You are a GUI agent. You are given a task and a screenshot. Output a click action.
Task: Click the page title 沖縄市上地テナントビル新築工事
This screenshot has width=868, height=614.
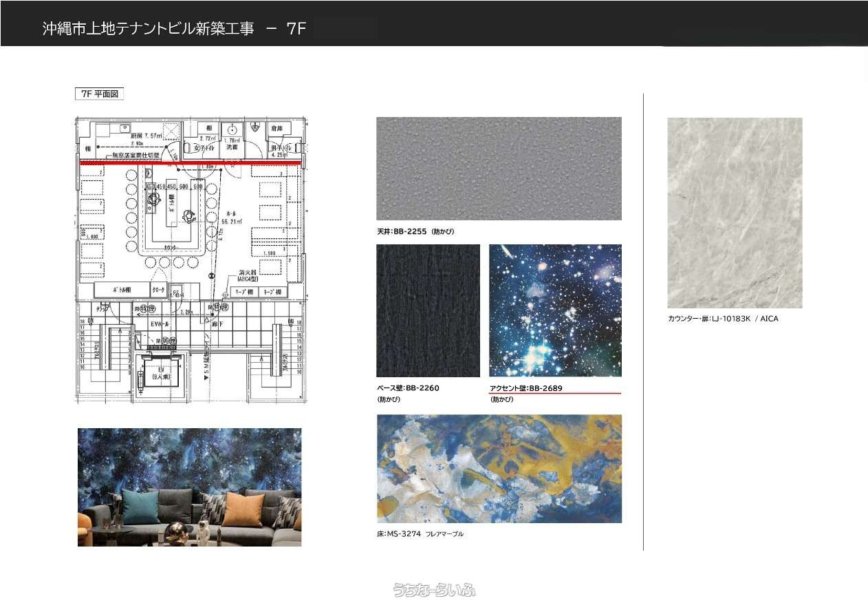click(x=148, y=29)
